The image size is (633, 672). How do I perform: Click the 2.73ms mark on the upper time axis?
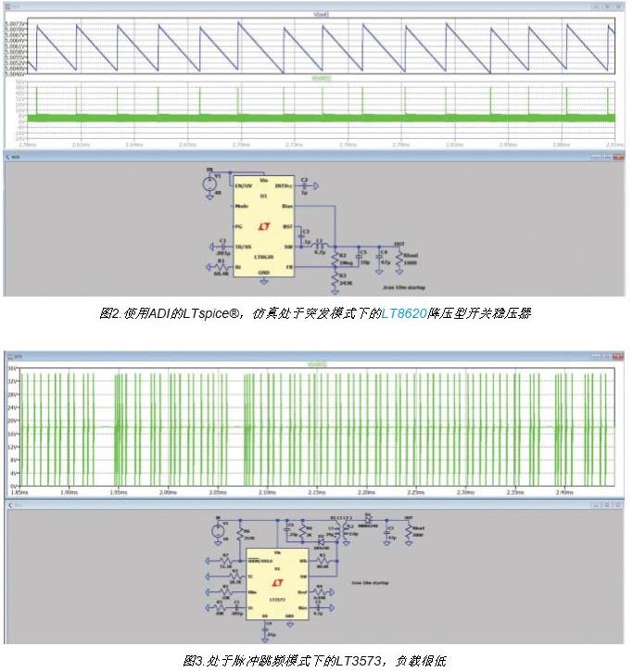[x=297, y=145]
